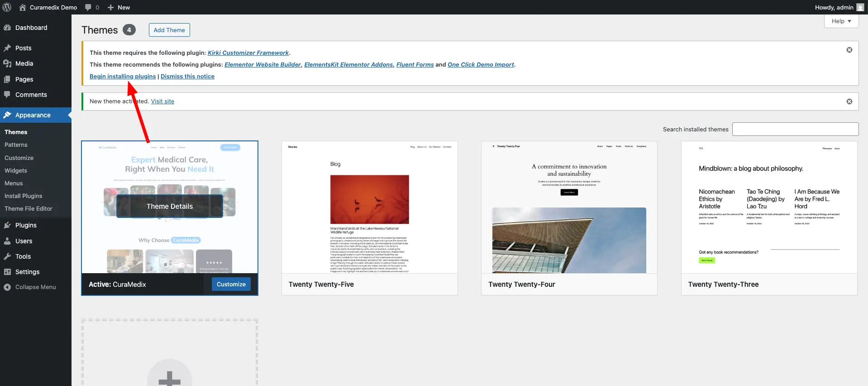Open Patterns submenu item
The width and height of the screenshot is (868, 386).
(x=16, y=145)
